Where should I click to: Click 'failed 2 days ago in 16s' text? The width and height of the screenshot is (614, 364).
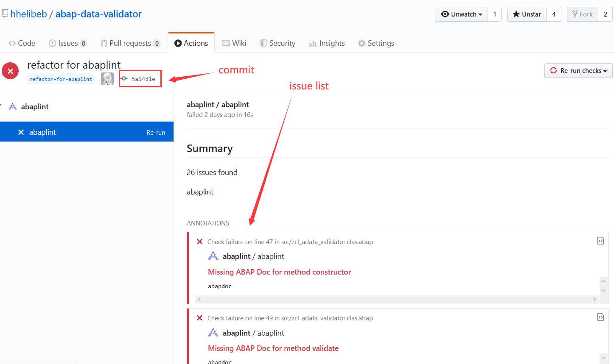[220, 115]
